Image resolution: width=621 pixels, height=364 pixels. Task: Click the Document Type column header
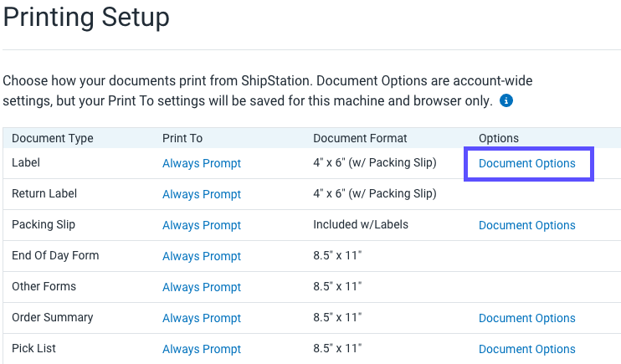[x=53, y=138]
